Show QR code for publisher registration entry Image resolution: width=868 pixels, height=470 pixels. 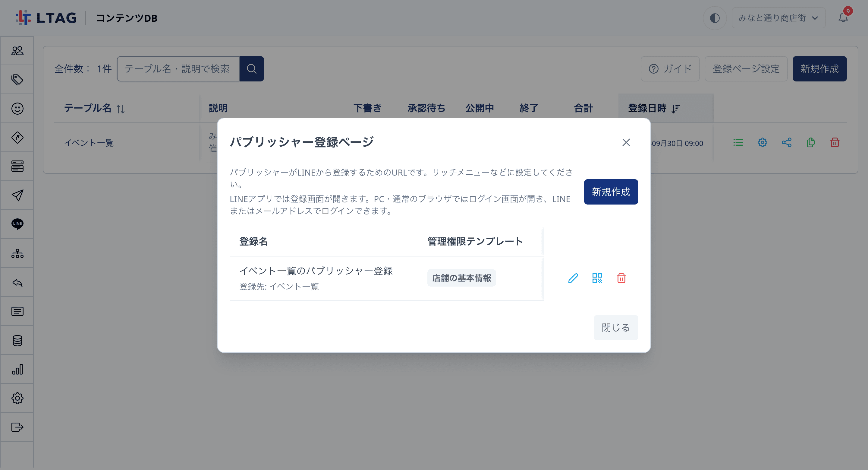point(597,278)
